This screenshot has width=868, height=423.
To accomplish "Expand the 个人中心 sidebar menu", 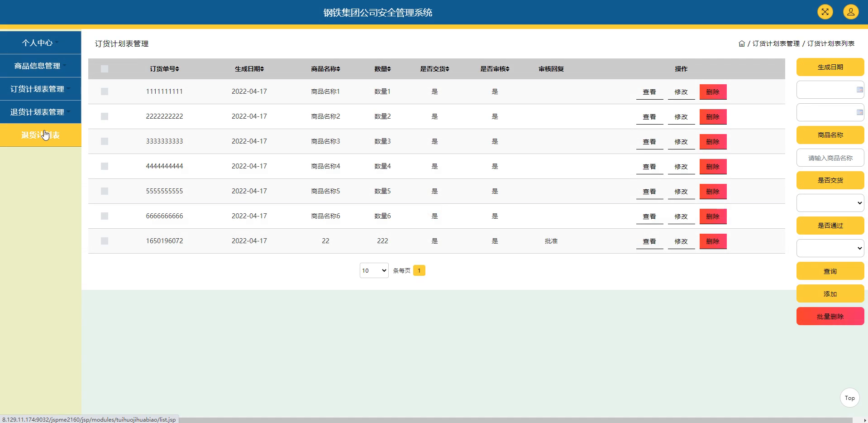I will coord(41,43).
